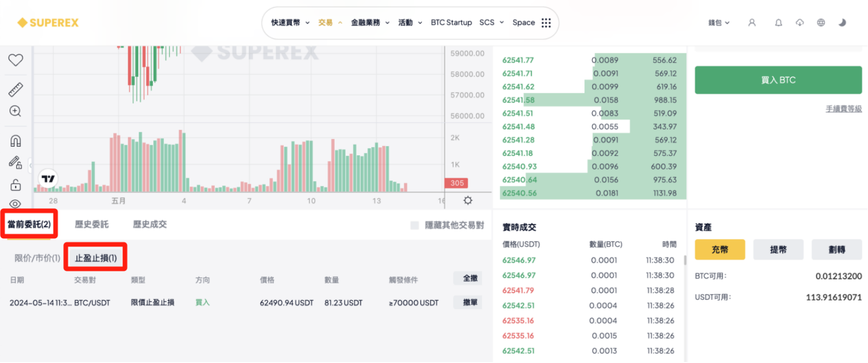Expand the 金融業務 dropdown
Viewport: 868px width, 363px height.
pyautogui.click(x=370, y=22)
